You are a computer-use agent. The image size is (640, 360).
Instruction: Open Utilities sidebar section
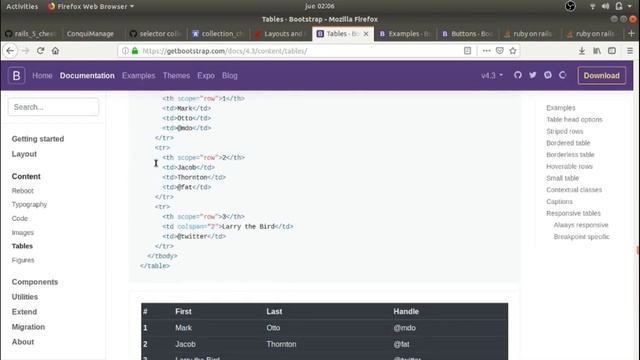pyautogui.click(x=24, y=297)
